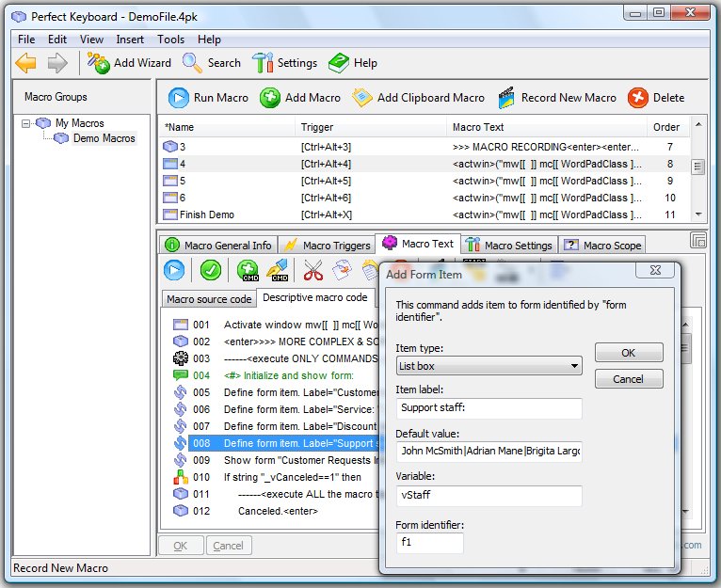Select macro row with trigger [Ctrl+Alt+6]
The width and height of the screenshot is (721, 588).
[424, 198]
